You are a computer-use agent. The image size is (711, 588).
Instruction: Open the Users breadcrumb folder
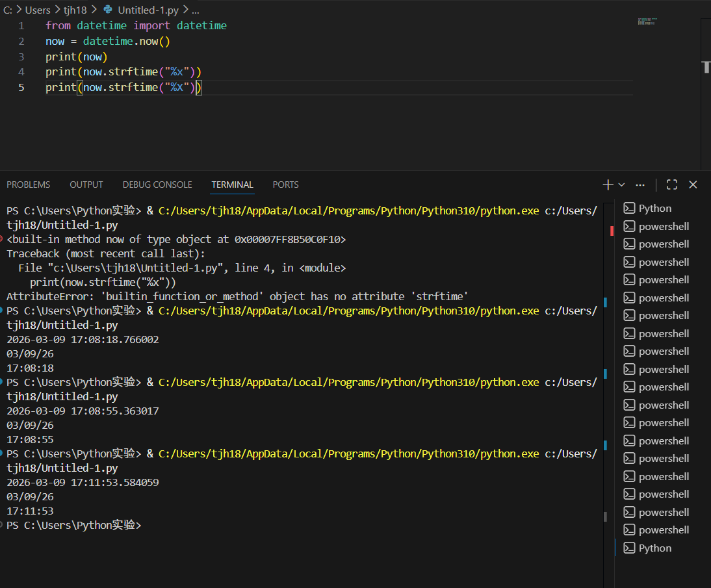click(38, 10)
